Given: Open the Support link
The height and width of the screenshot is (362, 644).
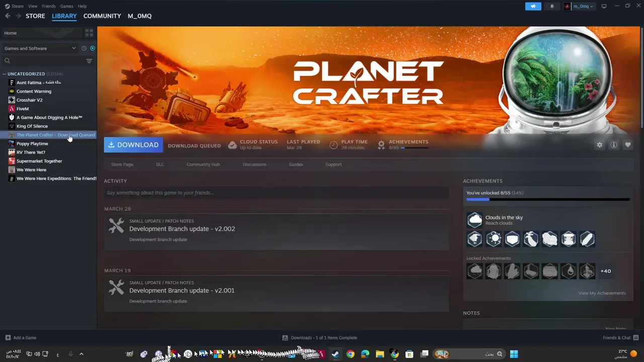Looking at the screenshot, I should tap(334, 164).
